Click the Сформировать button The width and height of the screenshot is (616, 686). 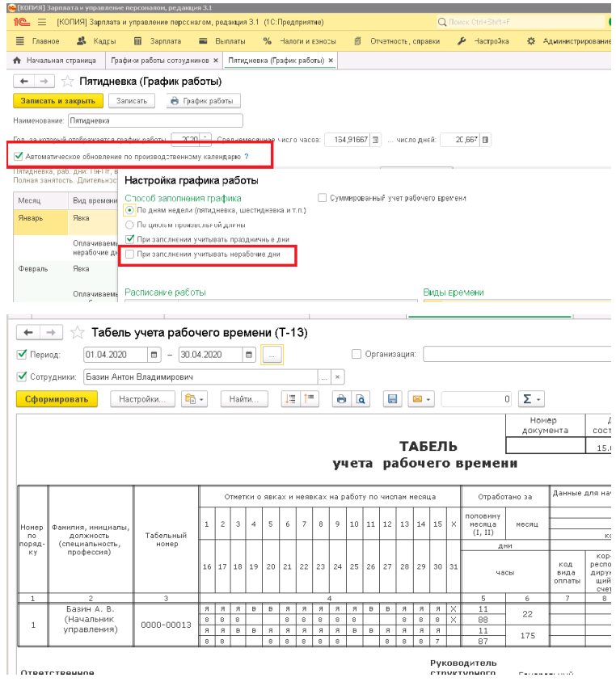coord(57,399)
